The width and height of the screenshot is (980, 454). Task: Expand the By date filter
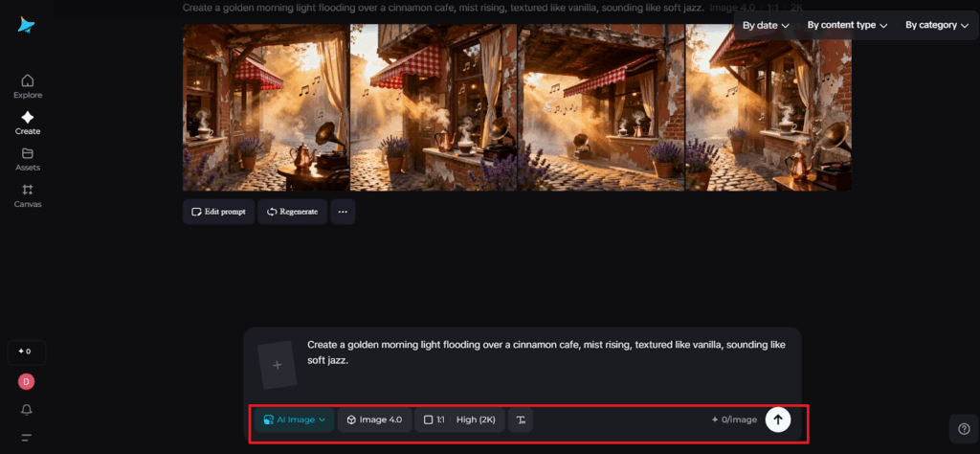coord(766,25)
